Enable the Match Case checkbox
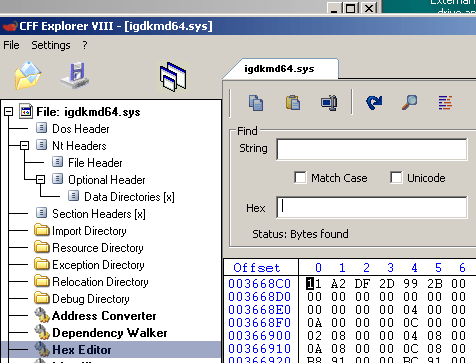 (300, 177)
